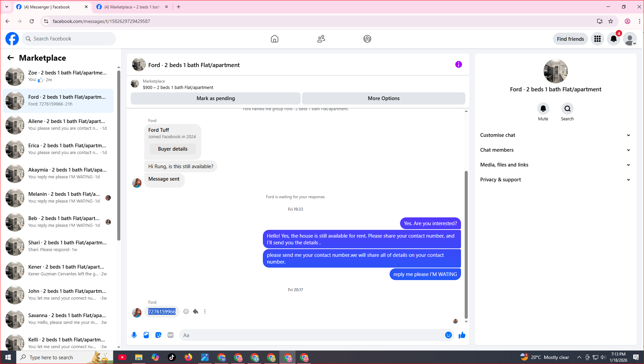Choose a sticker icon
This screenshot has width=644, height=364.
pyautogui.click(x=158, y=335)
